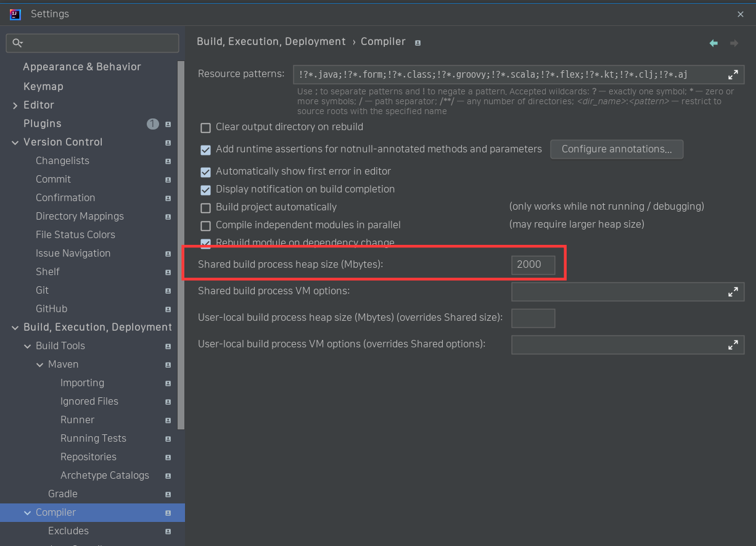756x546 pixels.
Task: Open Appearance & Behavior settings
Action: click(x=82, y=67)
